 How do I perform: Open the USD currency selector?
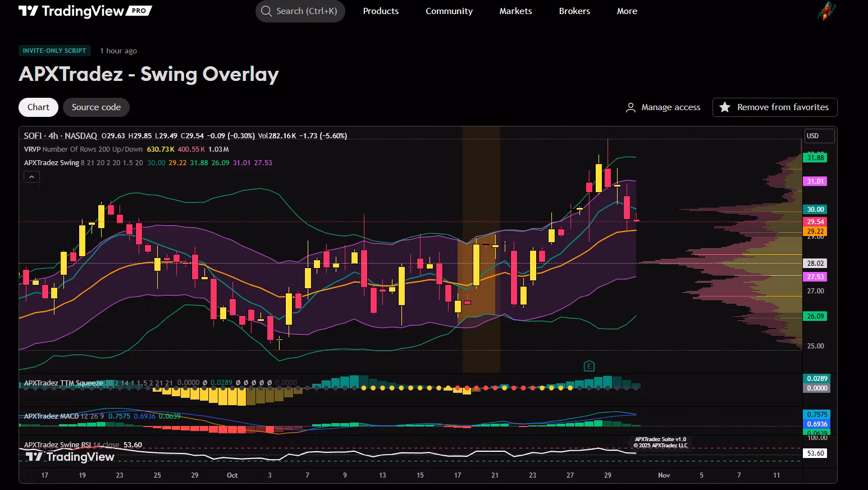tap(819, 136)
